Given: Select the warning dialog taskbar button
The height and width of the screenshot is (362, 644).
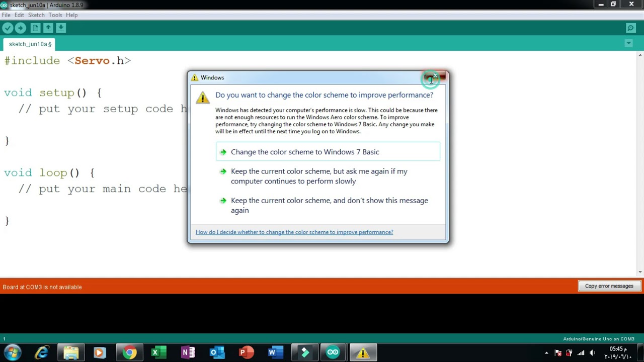Looking at the screenshot, I should [363, 352].
